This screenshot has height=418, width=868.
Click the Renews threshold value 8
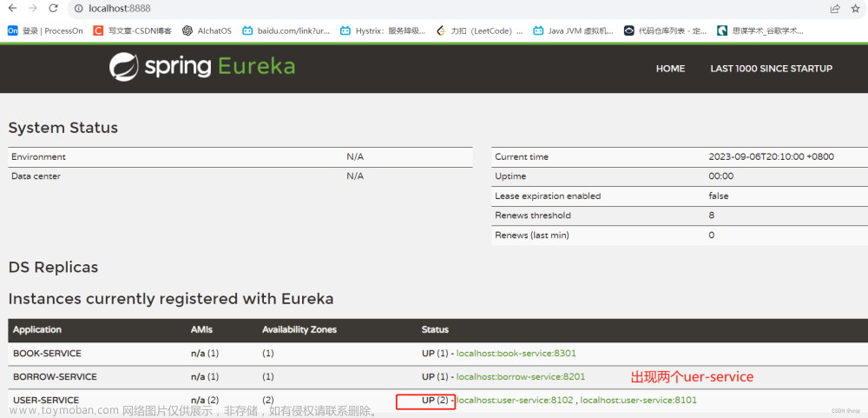coord(712,216)
